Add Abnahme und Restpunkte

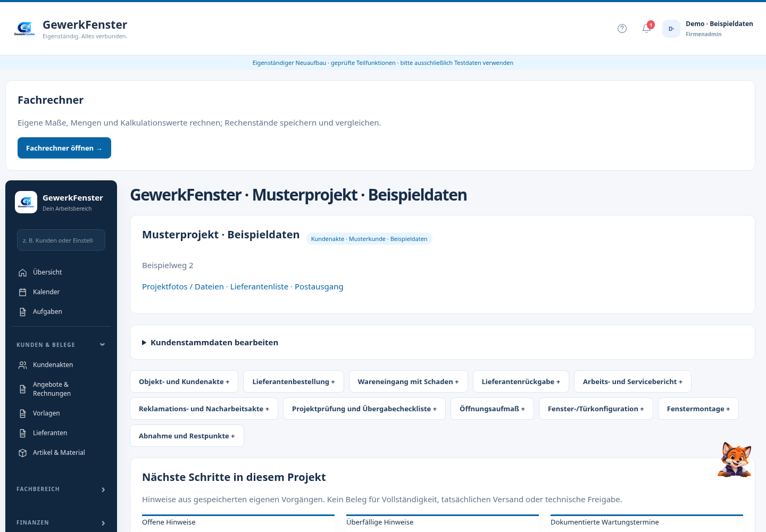187,436
